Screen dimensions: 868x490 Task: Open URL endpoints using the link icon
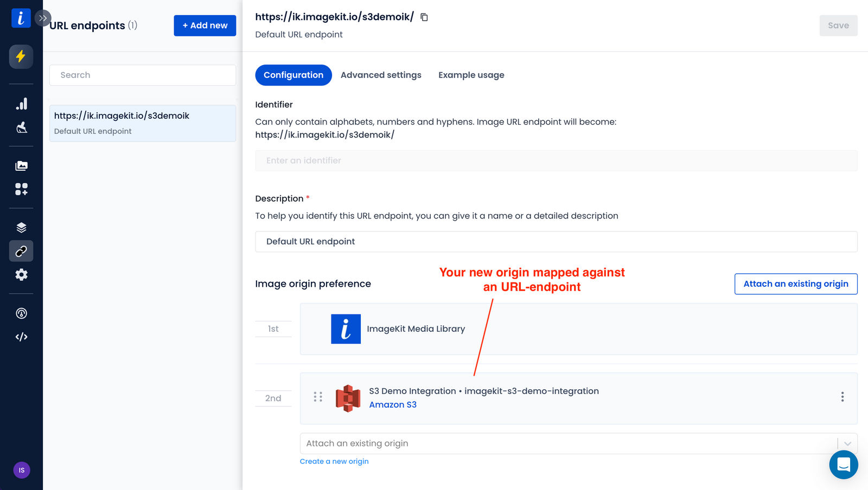(21, 251)
